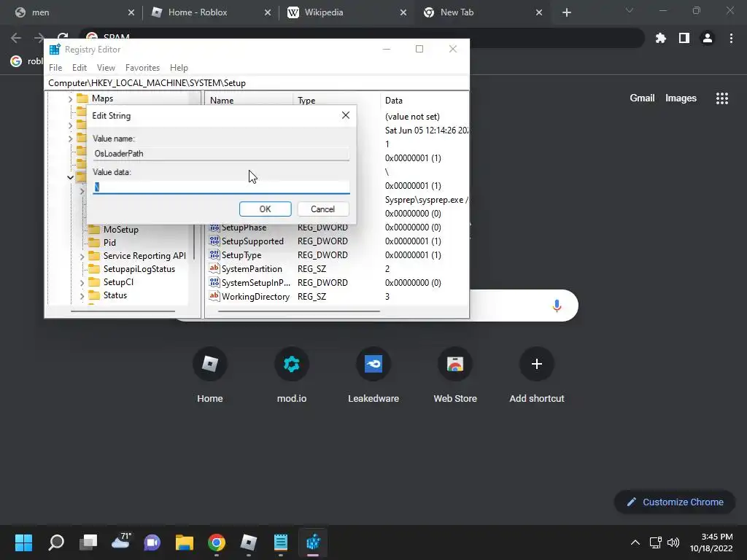Open taskbar Search magnifier
Image resolution: width=747 pixels, height=560 pixels.
[56, 542]
